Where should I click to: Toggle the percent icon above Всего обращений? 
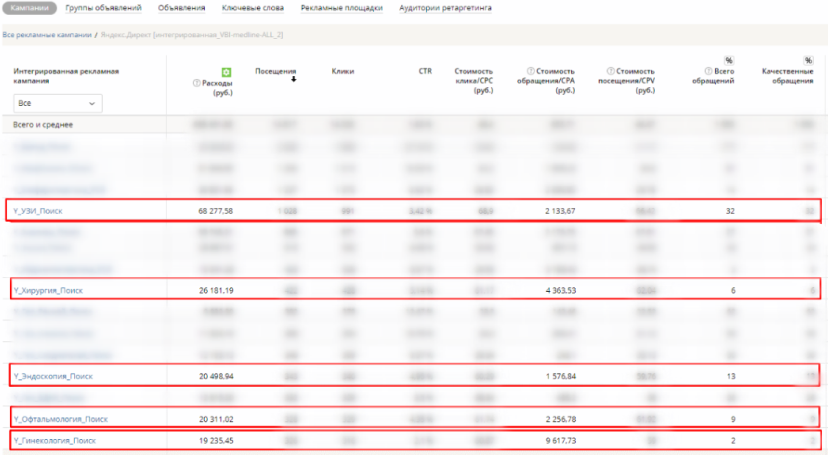tap(729, 60)
